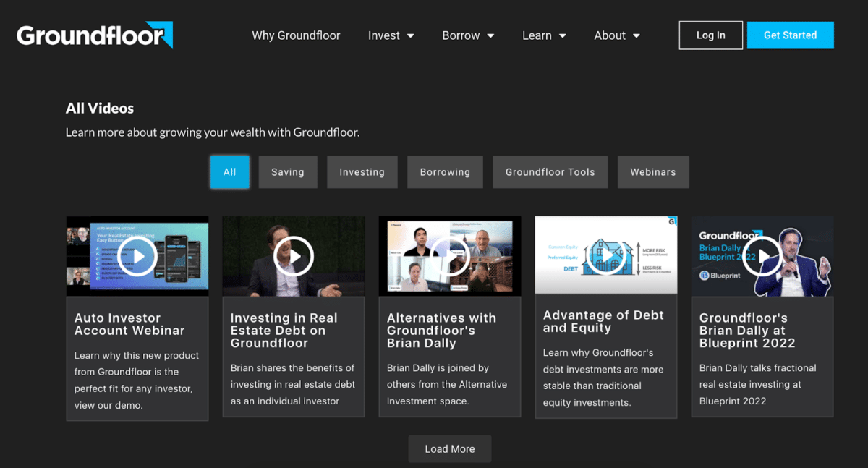Filter videos by Borrowing
Image resolution: width=868 pixels, height=468 pixels.
445,172
